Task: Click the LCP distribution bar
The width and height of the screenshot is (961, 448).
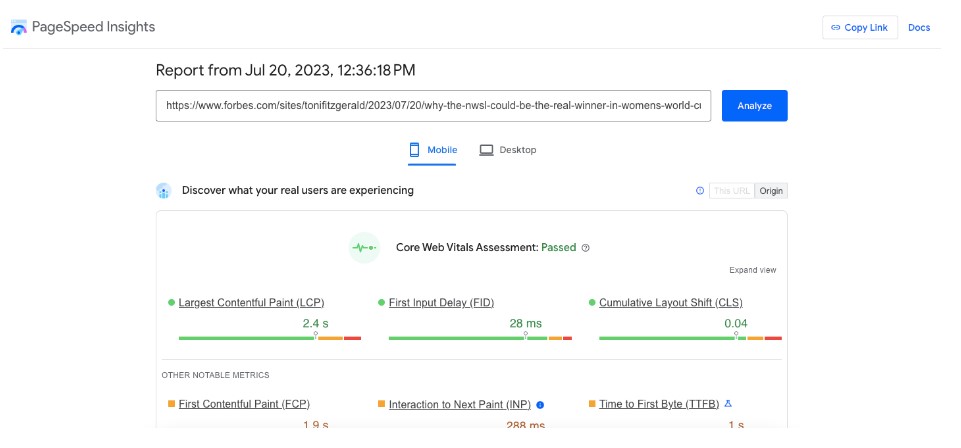Action: click(x=269, y=338)
